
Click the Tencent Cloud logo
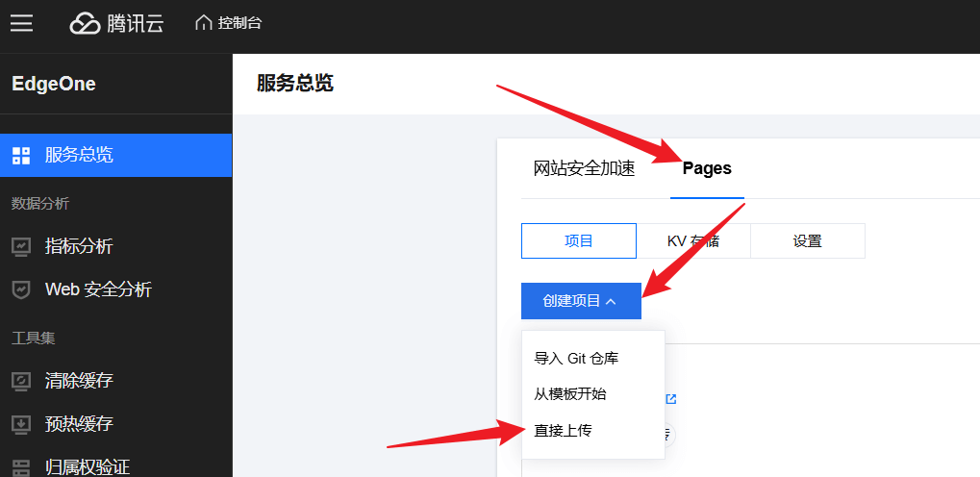[x=116, y=23]
